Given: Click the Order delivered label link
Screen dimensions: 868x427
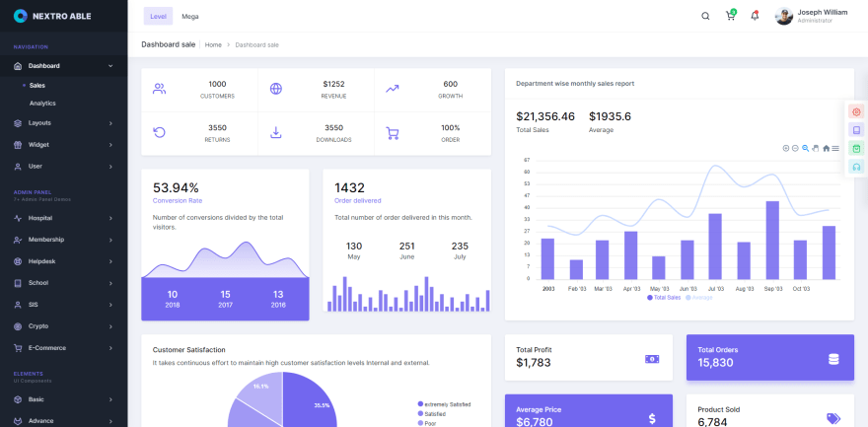Looking at the screenshot, I should (x=358, y=201).
